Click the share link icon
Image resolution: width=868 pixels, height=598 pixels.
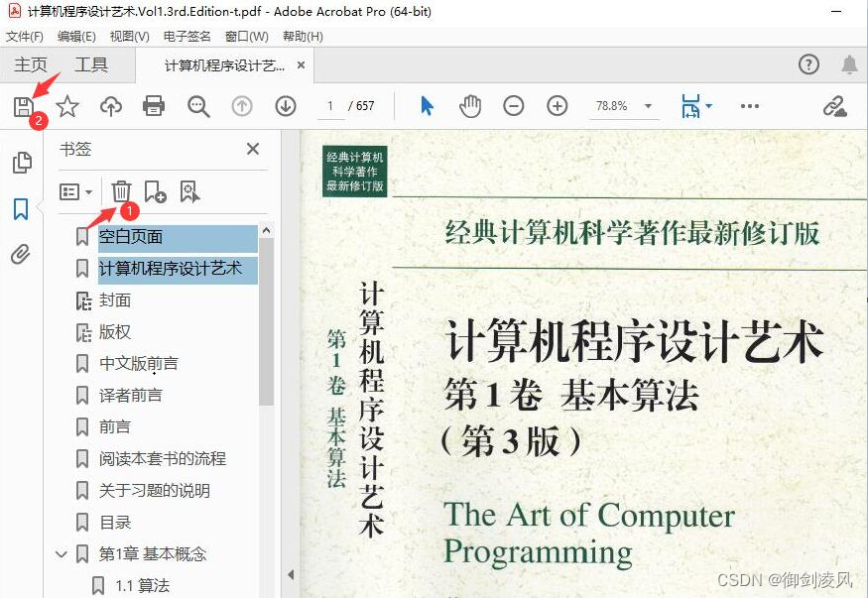[835, 106]
